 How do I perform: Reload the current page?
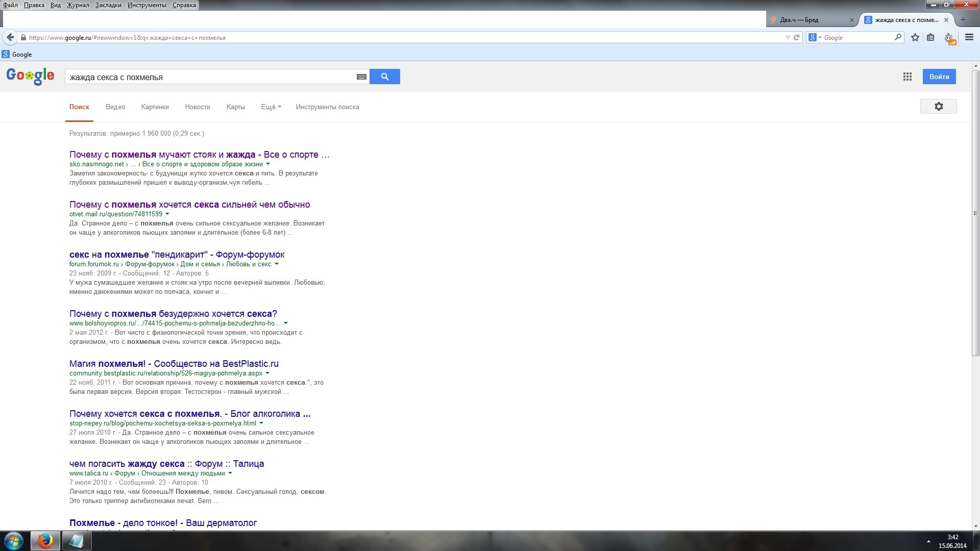[796, 37]
